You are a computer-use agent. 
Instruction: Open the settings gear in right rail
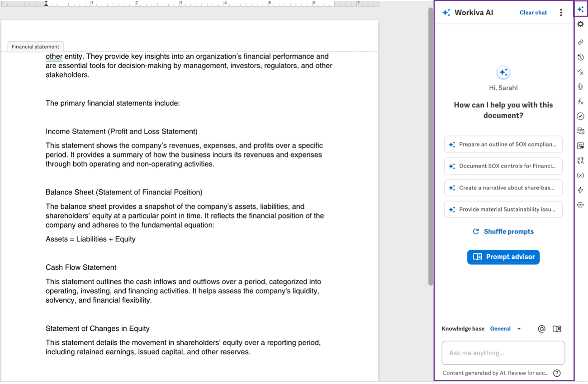[580, 24]
